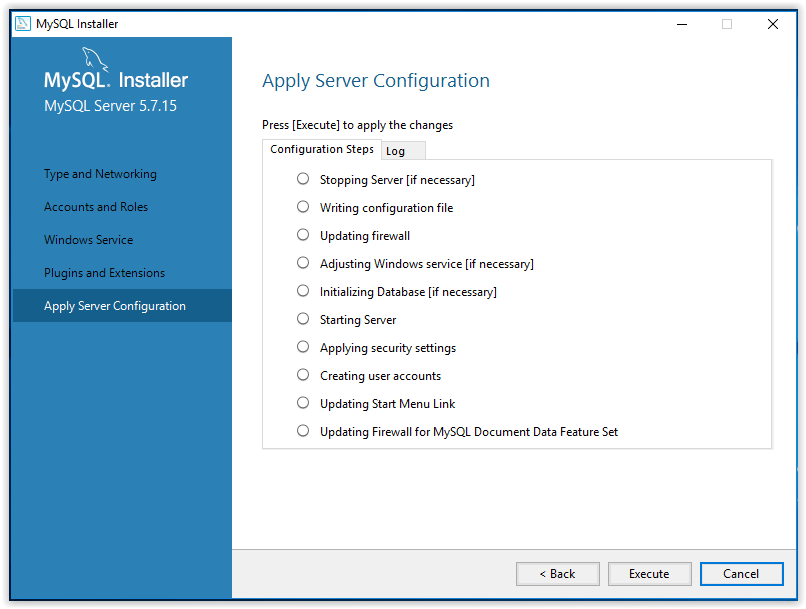Image resolution: width=806 pixels, height=609 pixels.
Task: Click the 'Starting Server' step text
Action: pos(358,320)
